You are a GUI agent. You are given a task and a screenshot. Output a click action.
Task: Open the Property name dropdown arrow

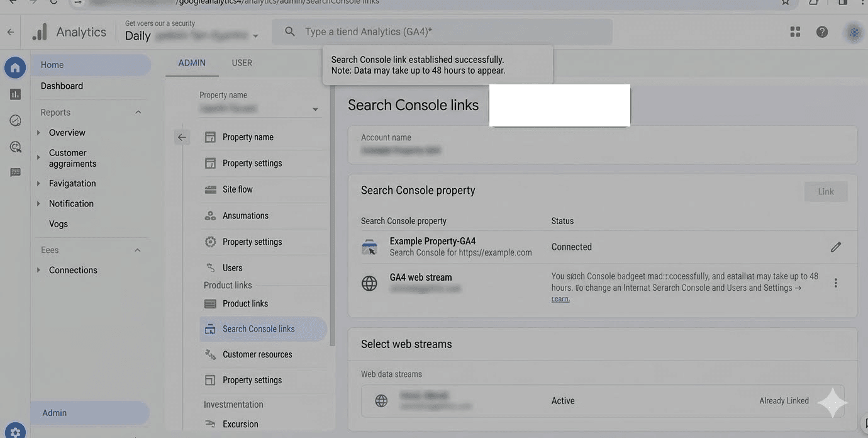point(315,109)
